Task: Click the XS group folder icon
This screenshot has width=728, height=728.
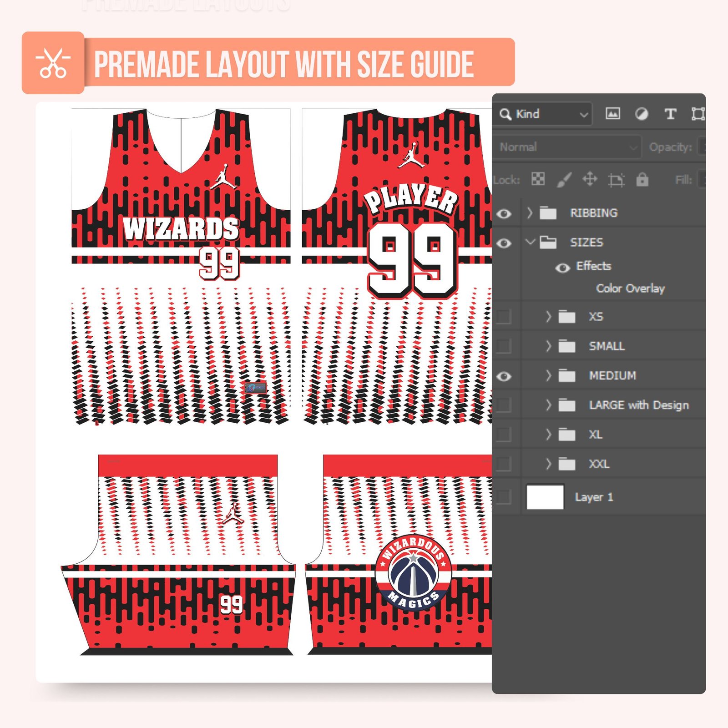Action: tap(567, 317)
